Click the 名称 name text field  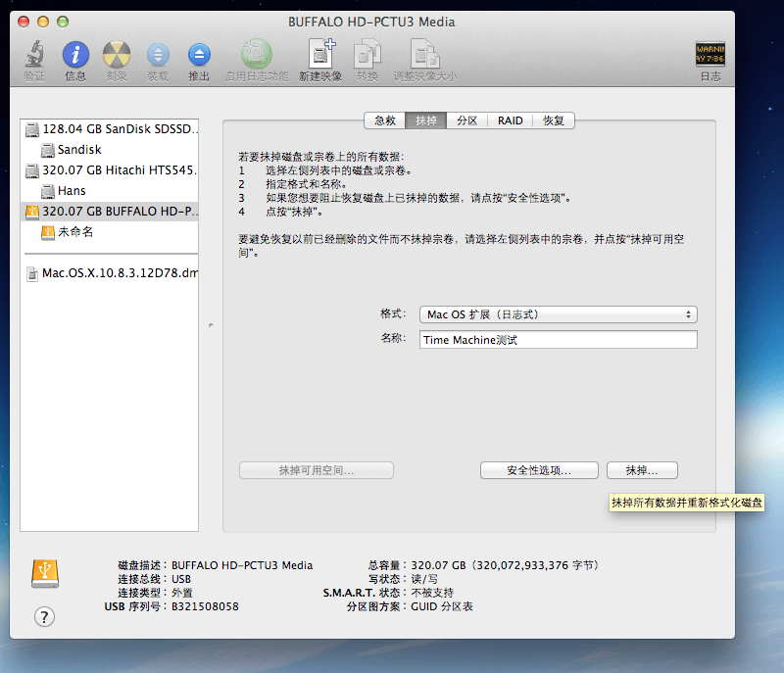(x=558, y=339)
